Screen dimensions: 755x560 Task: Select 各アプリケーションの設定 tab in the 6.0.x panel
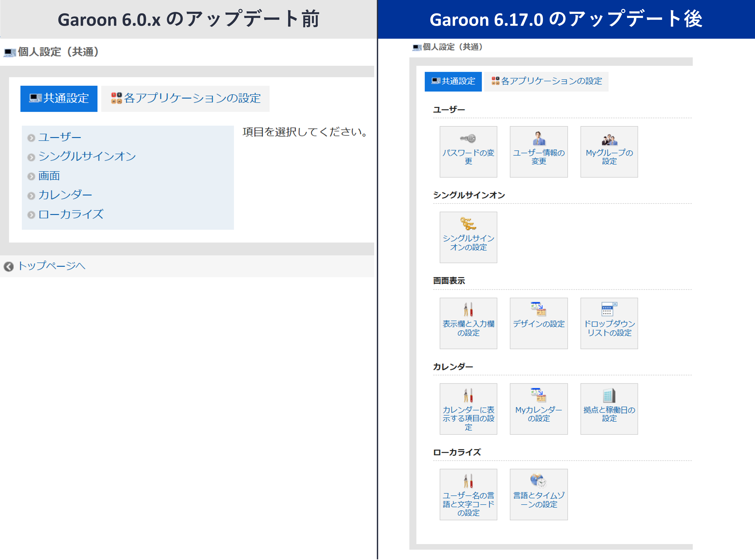(186, 99)
